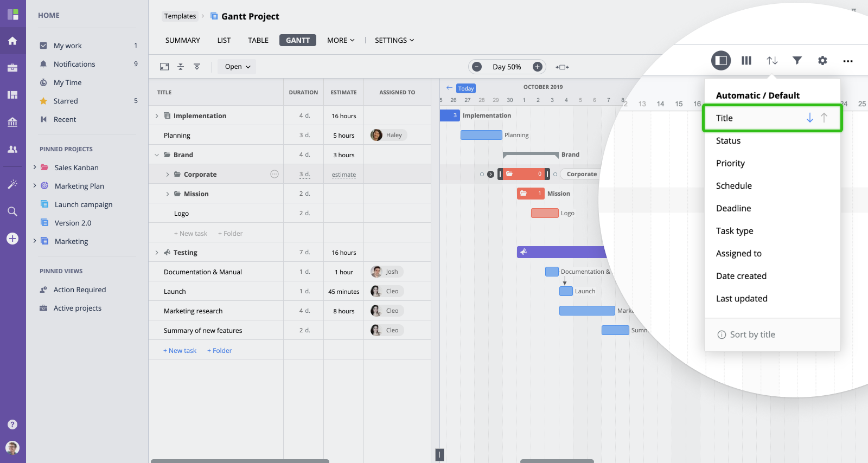
Task: Open search via magnifier icon
Action: (12, 211)
